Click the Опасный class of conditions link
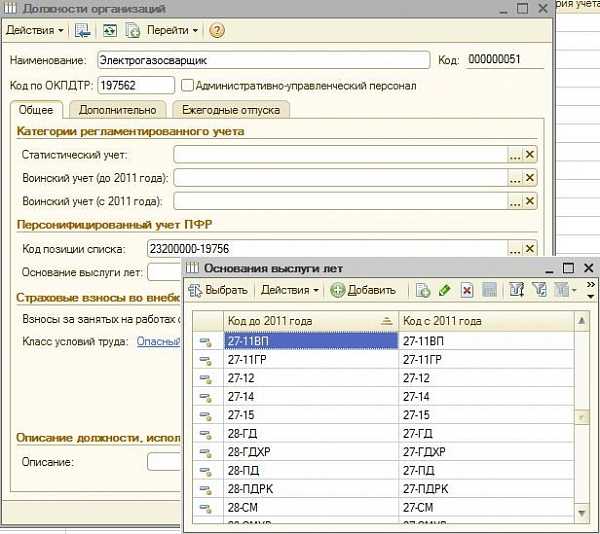 click(x=158, y=341)
